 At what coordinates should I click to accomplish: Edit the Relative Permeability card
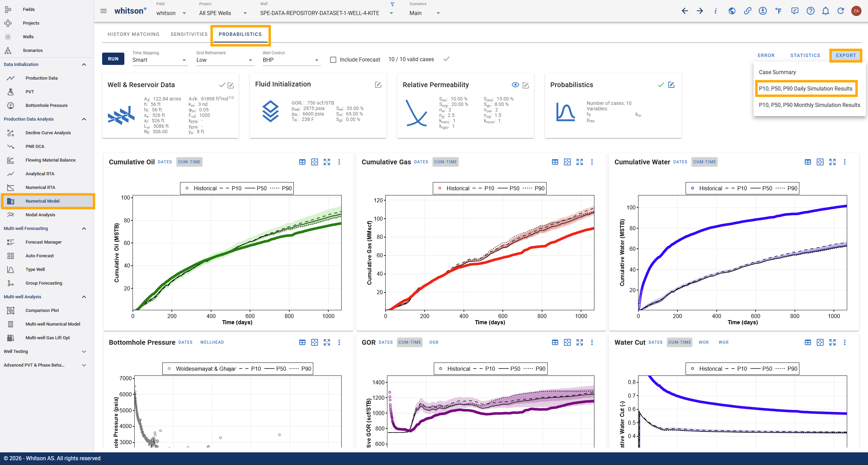tap(526, 85)
